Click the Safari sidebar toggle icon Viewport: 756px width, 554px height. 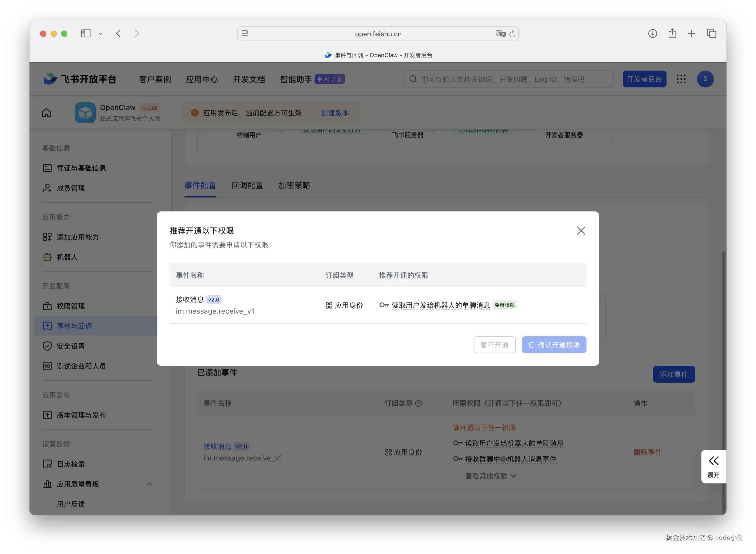pos(86,33)
